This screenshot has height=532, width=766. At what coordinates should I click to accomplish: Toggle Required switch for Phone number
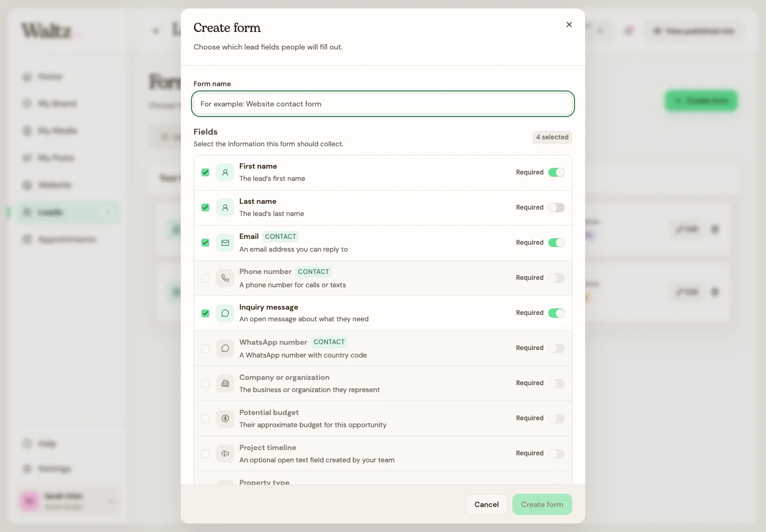coord(556,278)
